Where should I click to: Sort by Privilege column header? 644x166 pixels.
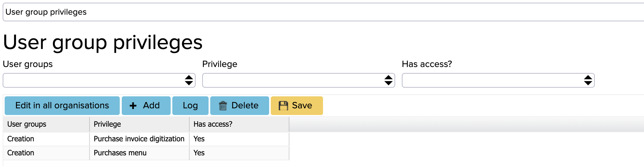point(139,124)
